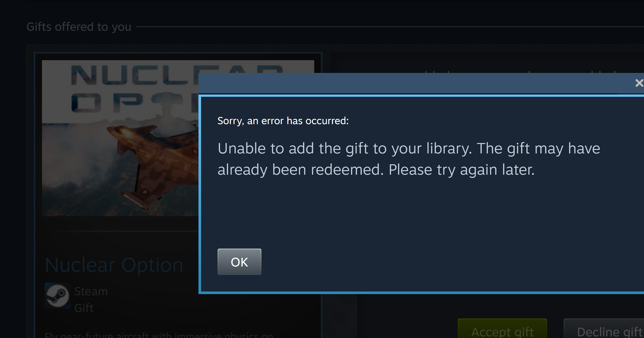The height and width of the screenshot is (338, 644).
Task: Click the 'Sorry, an error has occurred' text
Action: (x=283, y=121)
